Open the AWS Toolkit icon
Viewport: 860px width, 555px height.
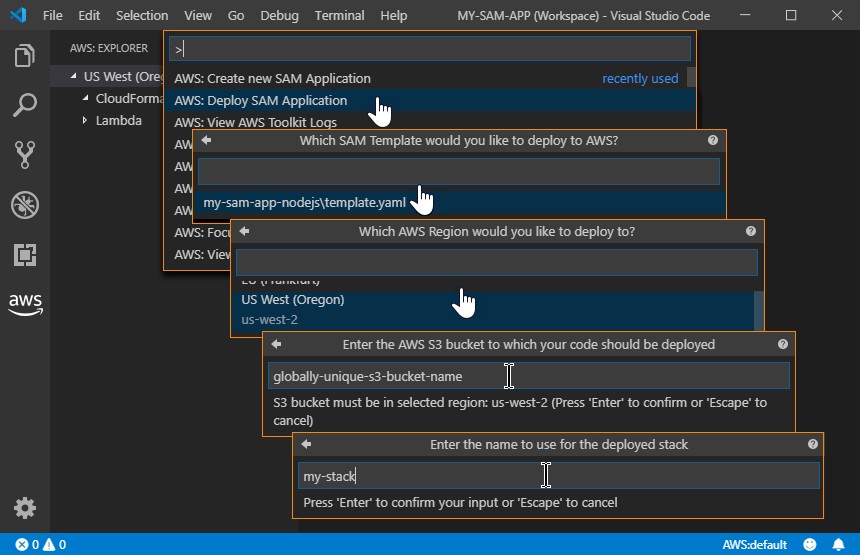pyautogui.click(x=25, y=304)
